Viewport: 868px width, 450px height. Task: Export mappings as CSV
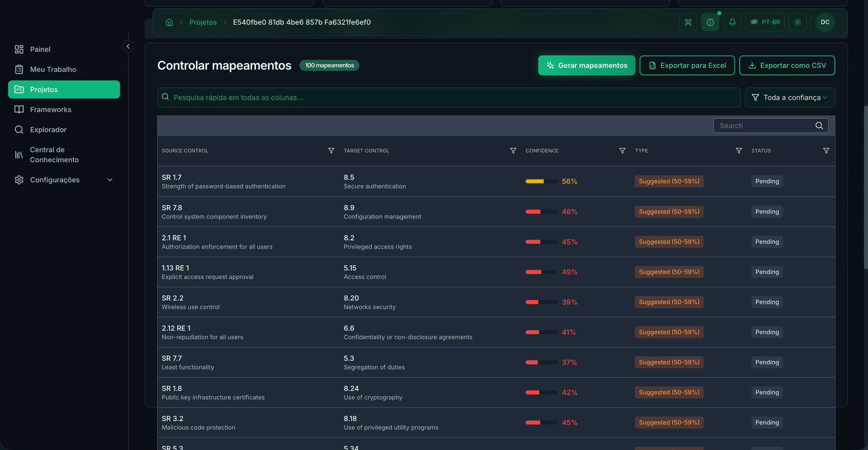pos(787,65)
